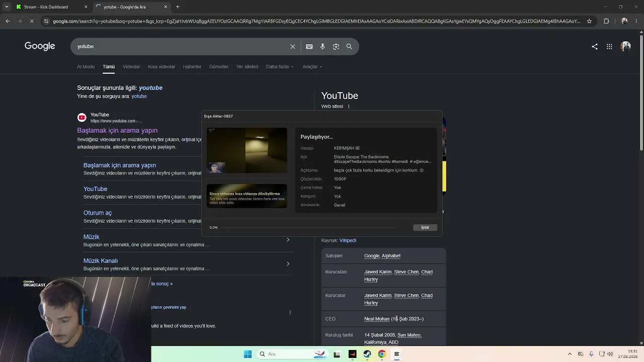Bookmark this page with the star icon

coord(589,21)
